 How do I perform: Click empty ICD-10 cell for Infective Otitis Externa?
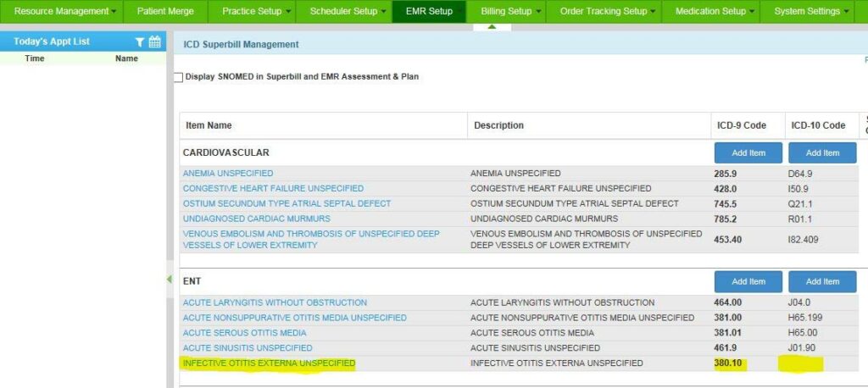coord(801,363)
